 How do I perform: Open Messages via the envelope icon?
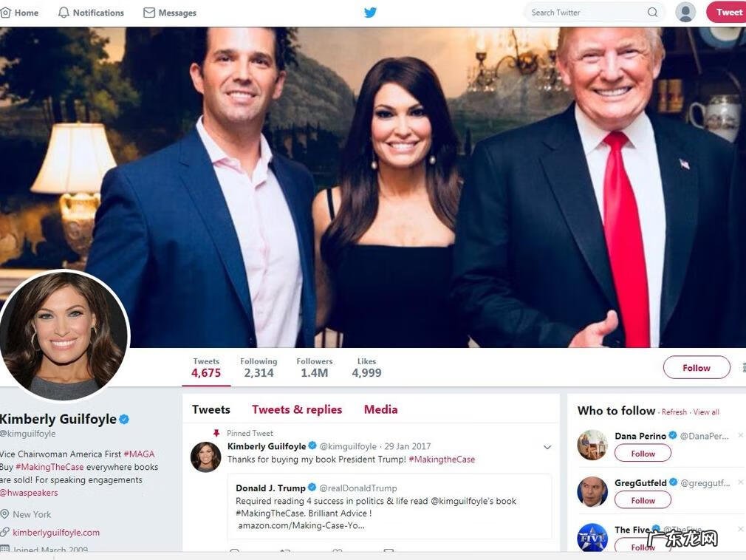pyautogui.click(x=149, y=13)
